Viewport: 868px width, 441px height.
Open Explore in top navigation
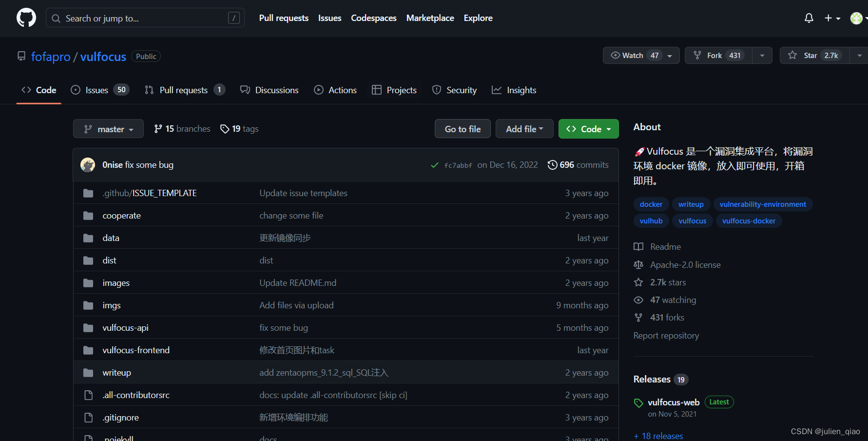(478, 18)
